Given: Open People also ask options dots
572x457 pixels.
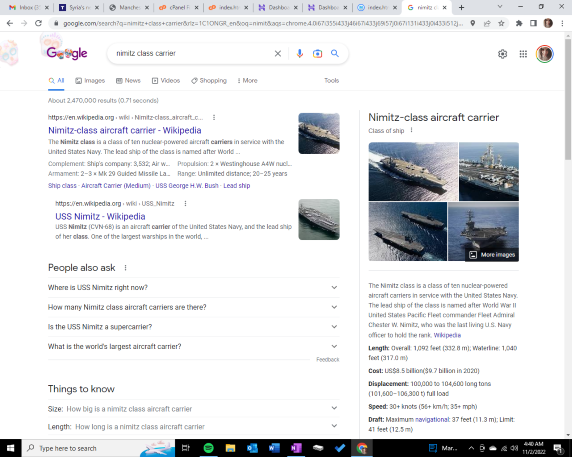Looking at the screenshot, I should point(125,268).
